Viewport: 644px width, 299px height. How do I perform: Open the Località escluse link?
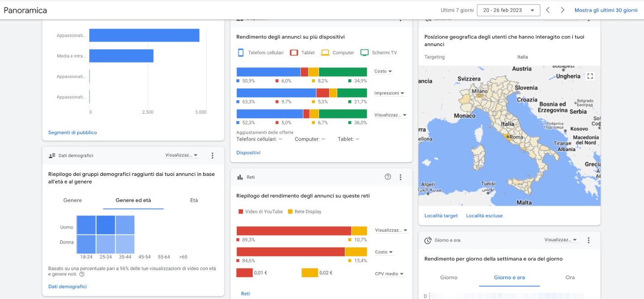(x=484, y=216)
